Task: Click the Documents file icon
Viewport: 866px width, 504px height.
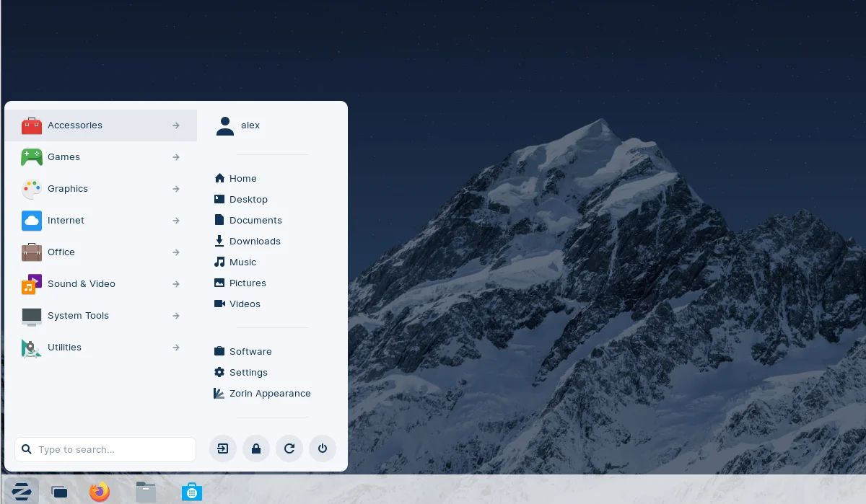Action: (219, 220)
